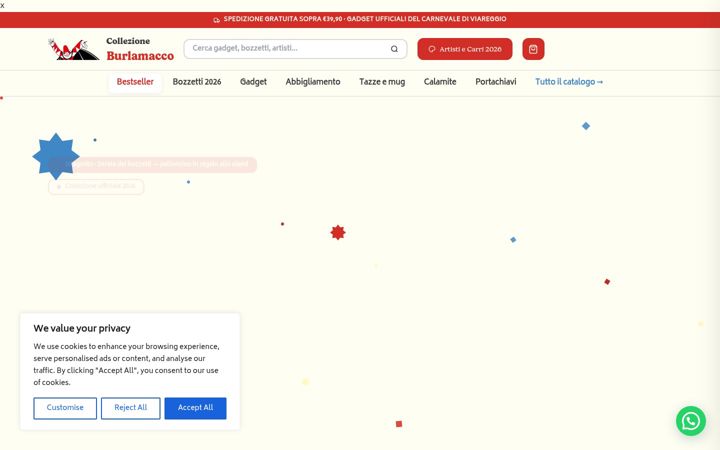Click the 'We value your privacy' heading

(x=82, y=329)
